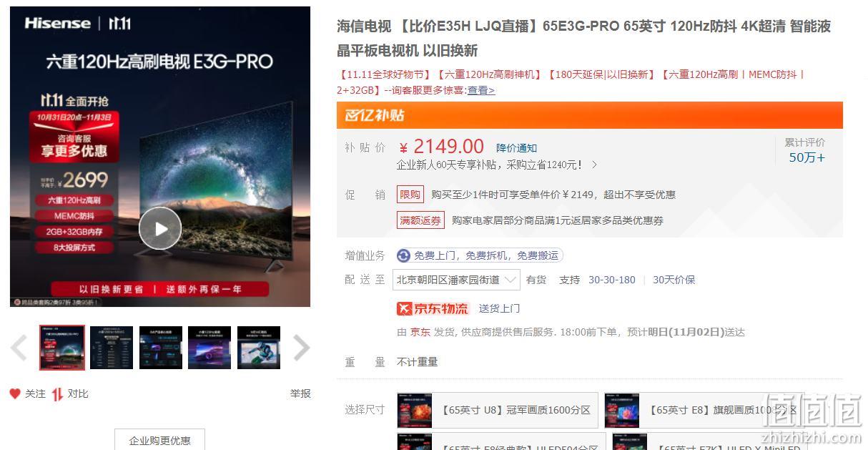
Task: Click the 企业购更优惠 button
Action: point(160,440)
